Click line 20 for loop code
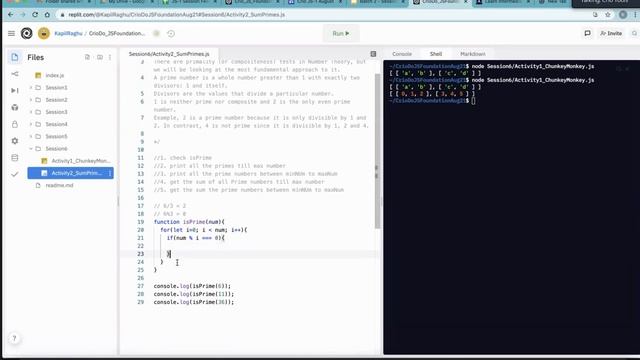Screen dimensions: 640x360 tap(204, 230)
